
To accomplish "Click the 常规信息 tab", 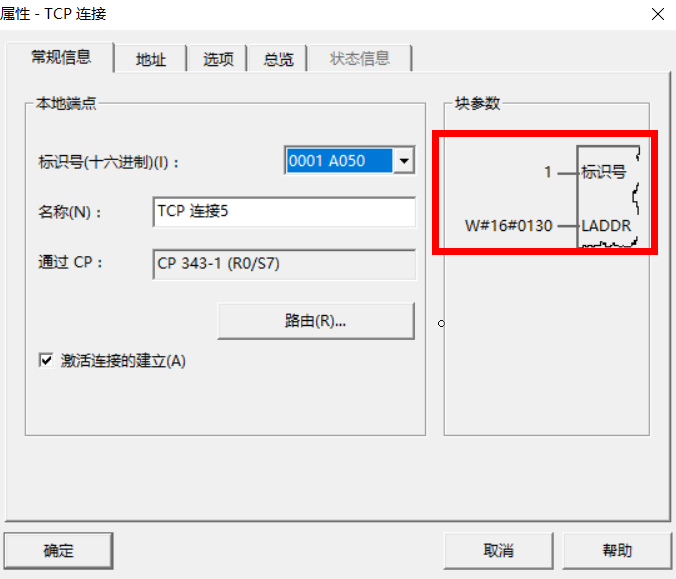I will click(61, 57).
